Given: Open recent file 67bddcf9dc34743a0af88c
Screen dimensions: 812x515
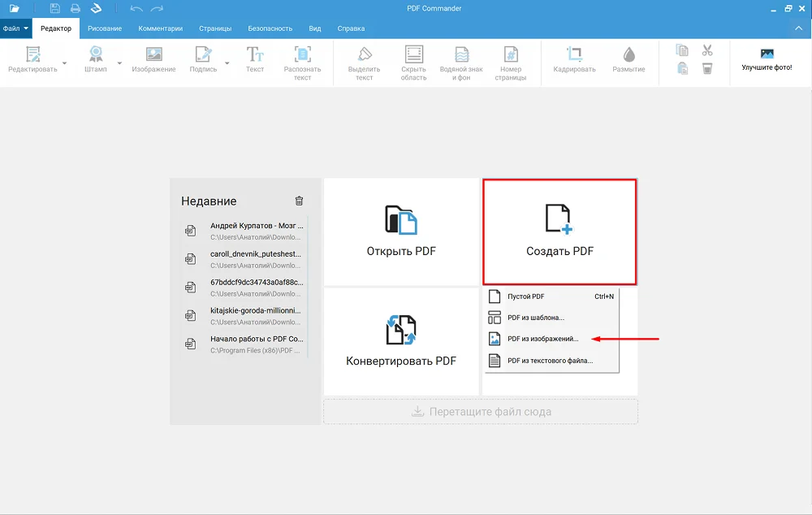Looking at the screenshot, I should pyautogui.click(x=244, y=288).
